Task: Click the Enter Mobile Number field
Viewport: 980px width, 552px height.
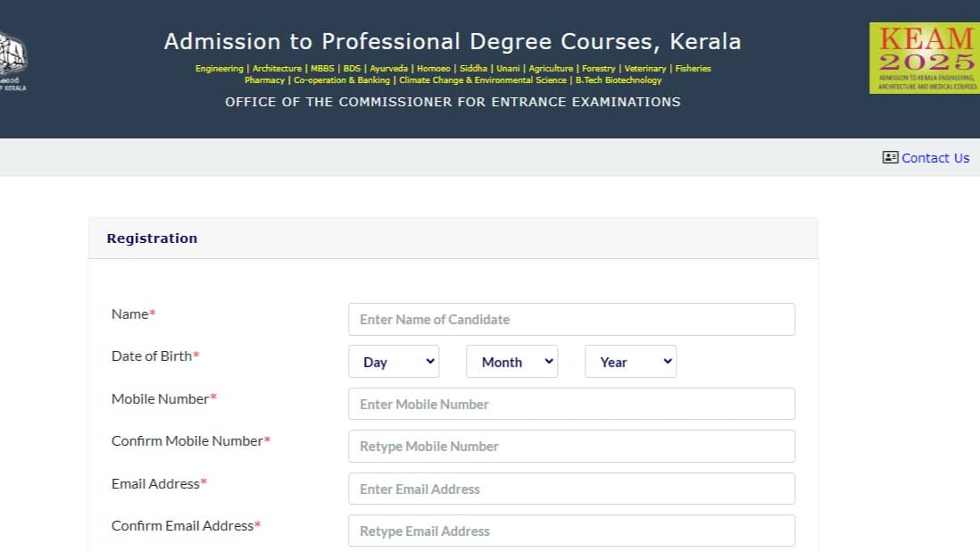Action: coord(571,404)
